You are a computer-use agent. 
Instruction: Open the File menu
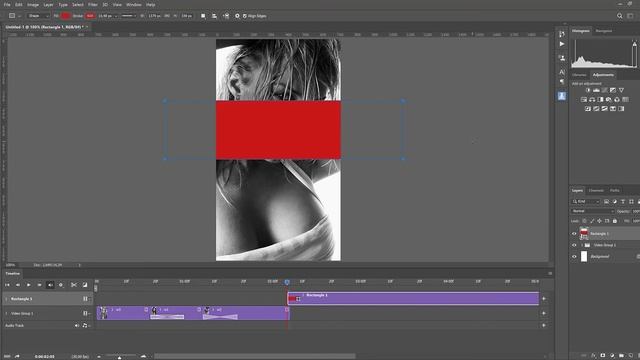pyautogui.click(x=7, y=4)
